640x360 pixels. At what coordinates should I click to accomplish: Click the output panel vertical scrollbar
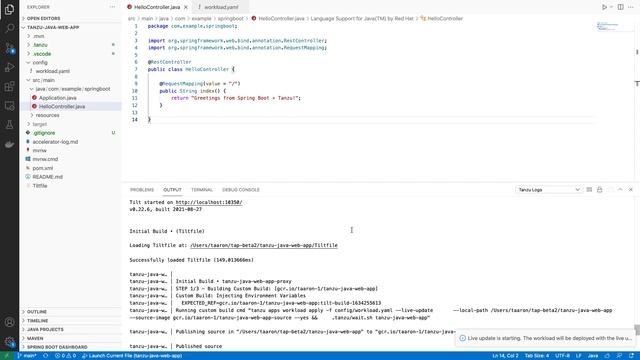coord(637,329)
